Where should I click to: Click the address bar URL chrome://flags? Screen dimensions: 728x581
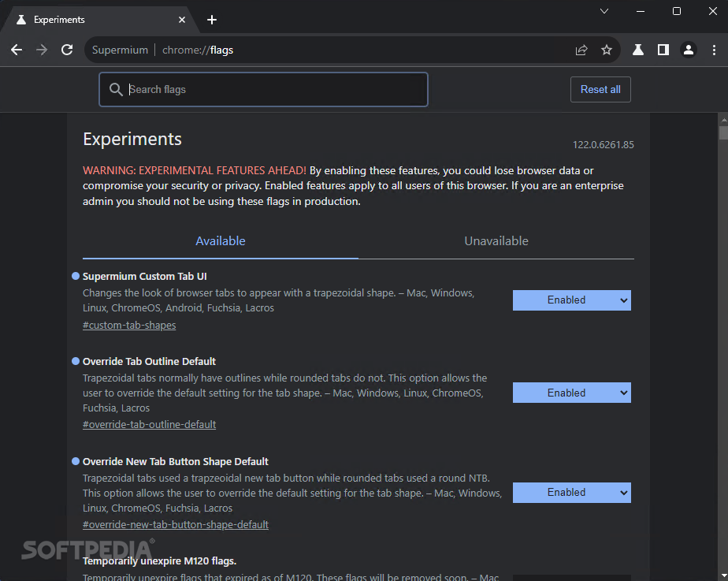(x=198, y=50)
